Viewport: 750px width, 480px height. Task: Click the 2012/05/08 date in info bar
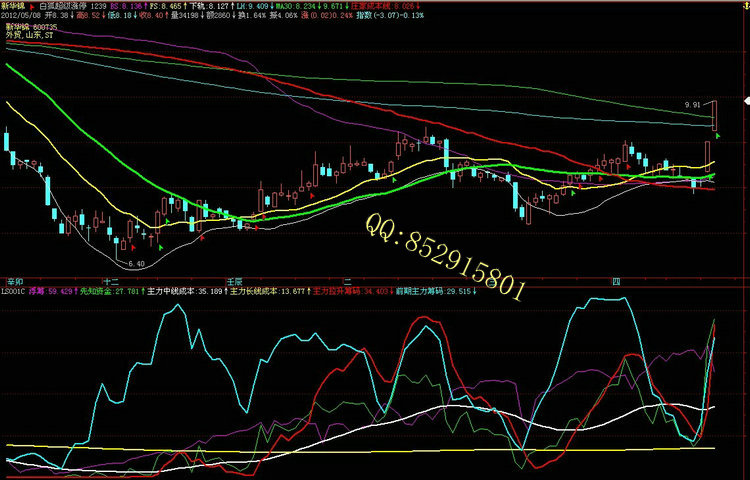pos(22,16)
